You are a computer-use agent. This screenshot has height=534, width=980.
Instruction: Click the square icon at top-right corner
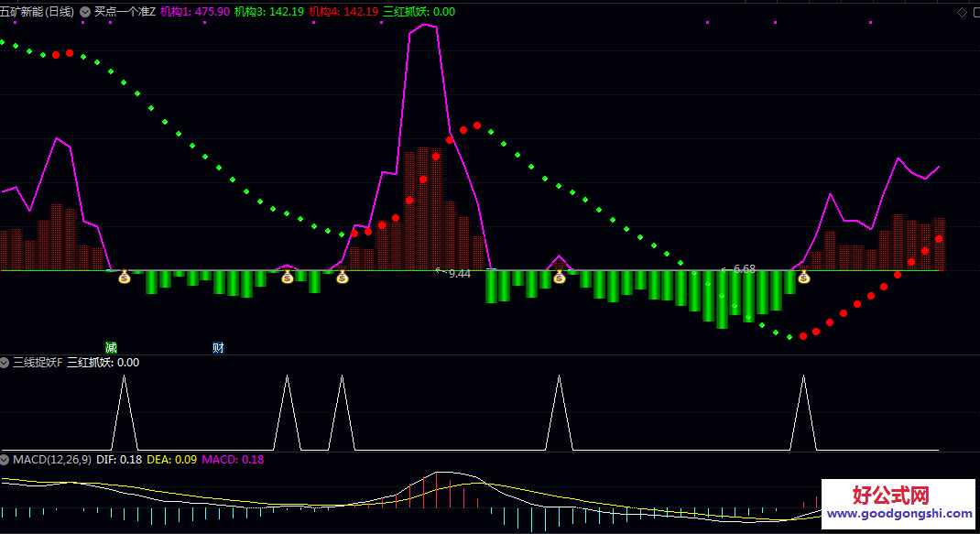point(974,12)
